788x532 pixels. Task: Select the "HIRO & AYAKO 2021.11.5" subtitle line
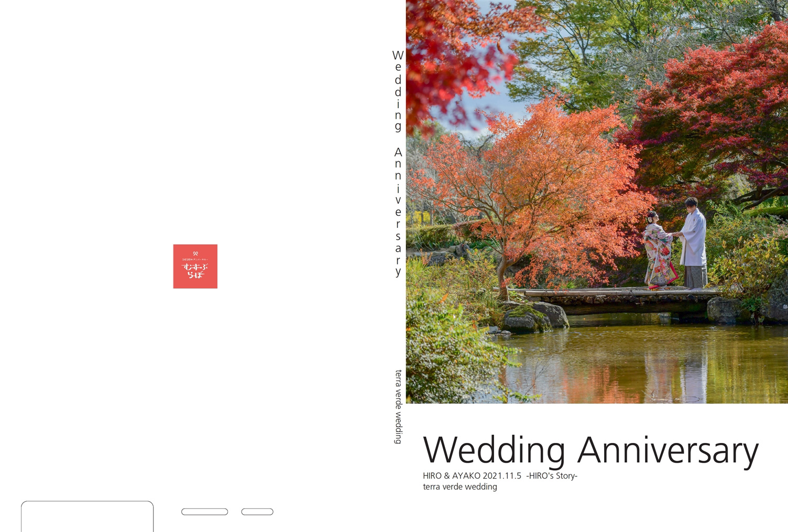pyautogui.click(x=472, y=476)
